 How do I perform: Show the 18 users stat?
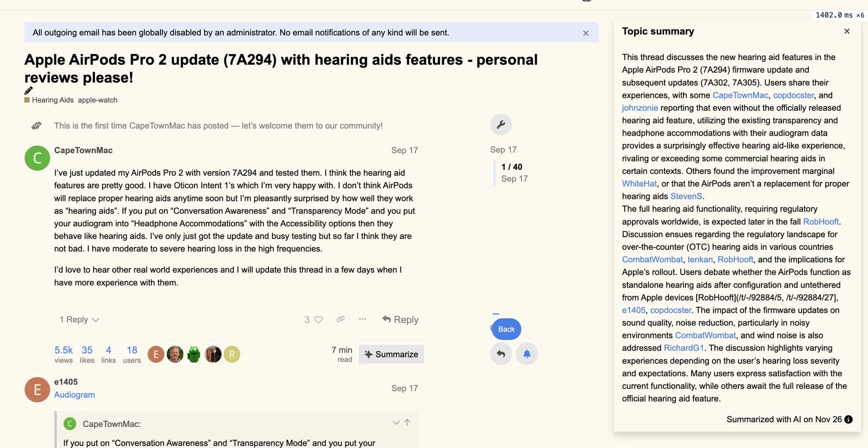tap(132, 355)
